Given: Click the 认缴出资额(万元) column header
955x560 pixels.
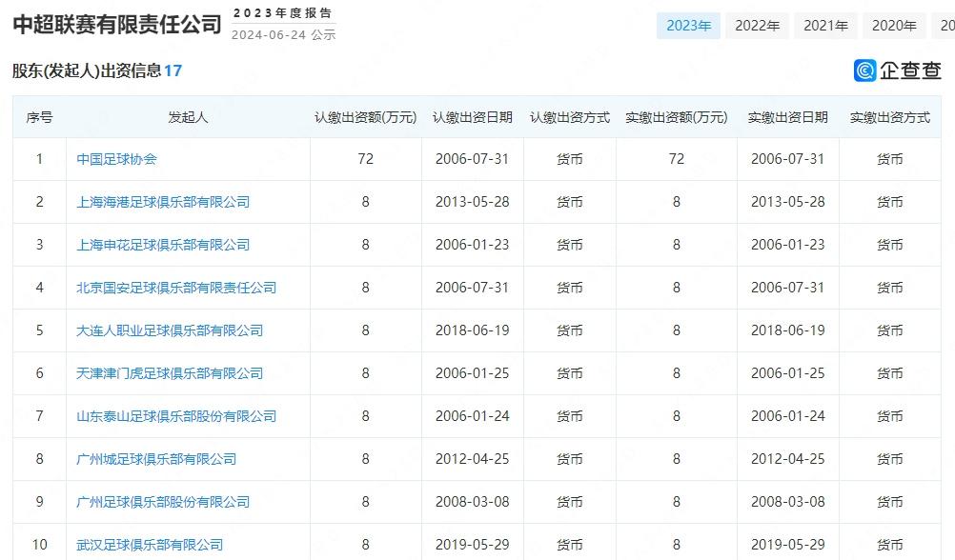Looking at the screenshot, I should click(x=366, y=117).
